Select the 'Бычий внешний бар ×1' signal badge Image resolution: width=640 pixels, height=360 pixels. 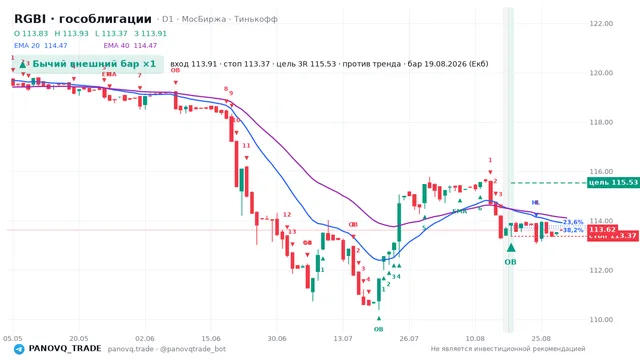pos(87,64)
